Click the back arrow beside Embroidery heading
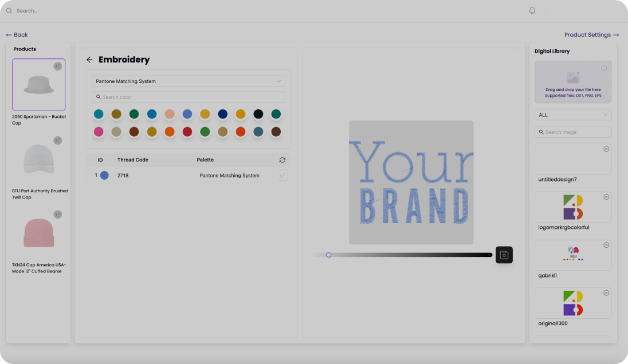Viewport: 628px width, 364px height. pos(89,60)
